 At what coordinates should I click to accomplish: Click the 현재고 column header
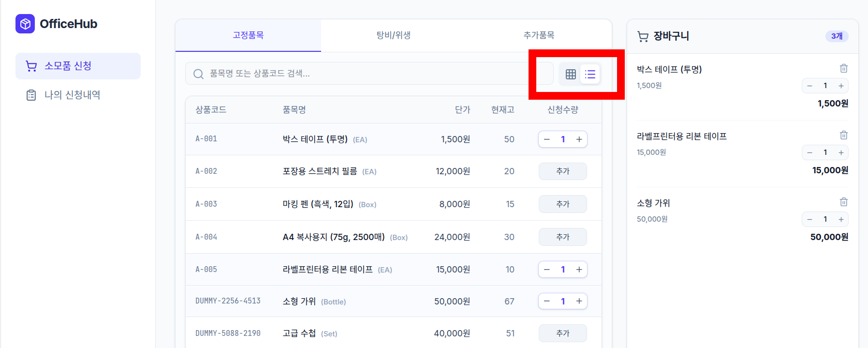click(x=502, y=110)
